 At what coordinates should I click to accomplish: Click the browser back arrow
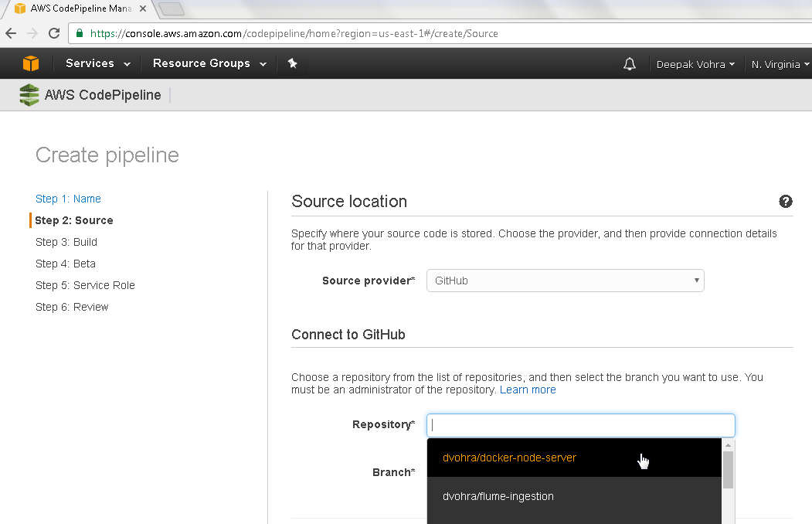point(11,34)
